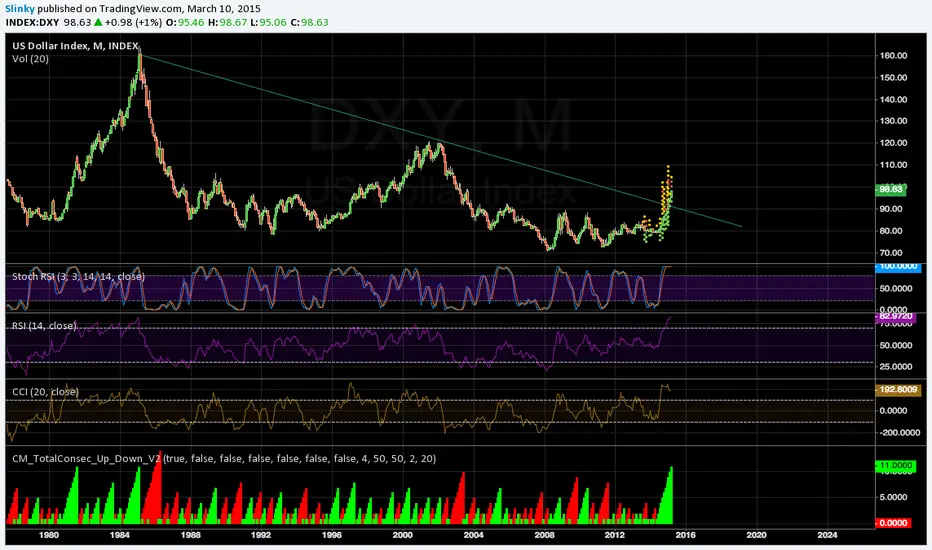Click the 120.00 price axis label
Screen dimensions: 932x550
click(x=893, y=143)
